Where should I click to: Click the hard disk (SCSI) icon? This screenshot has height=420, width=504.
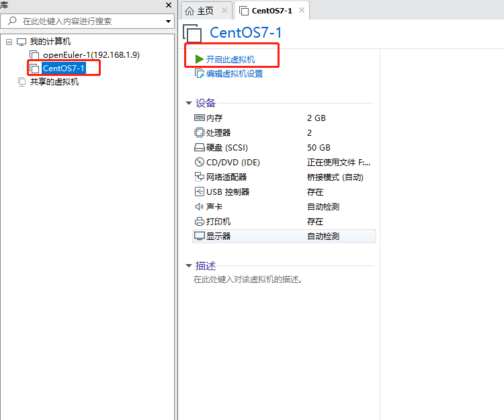coord(200,147)
